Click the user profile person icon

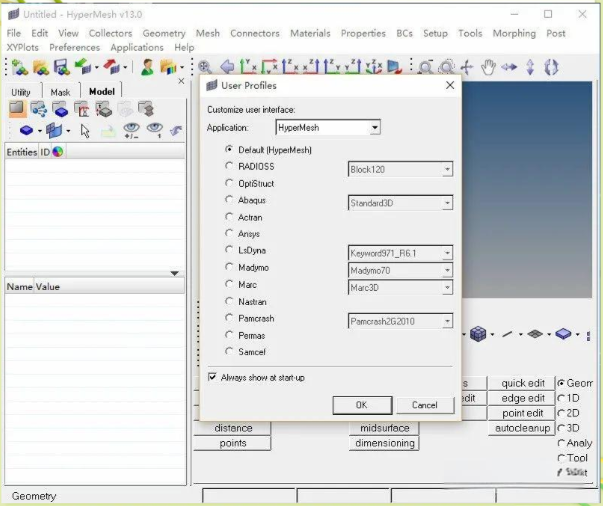point(148,67)
